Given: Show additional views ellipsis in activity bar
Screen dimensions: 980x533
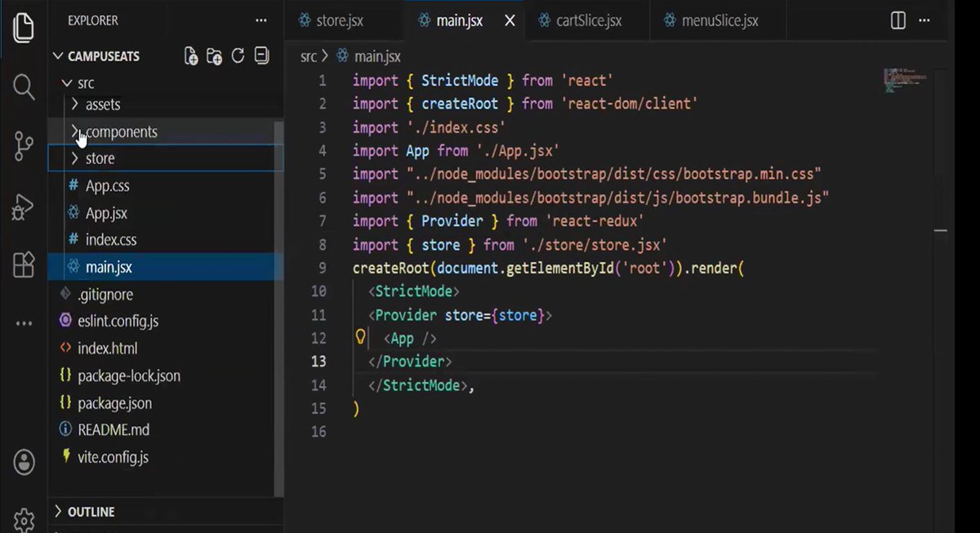Looking at the screenshot, I should coord(24,324).
